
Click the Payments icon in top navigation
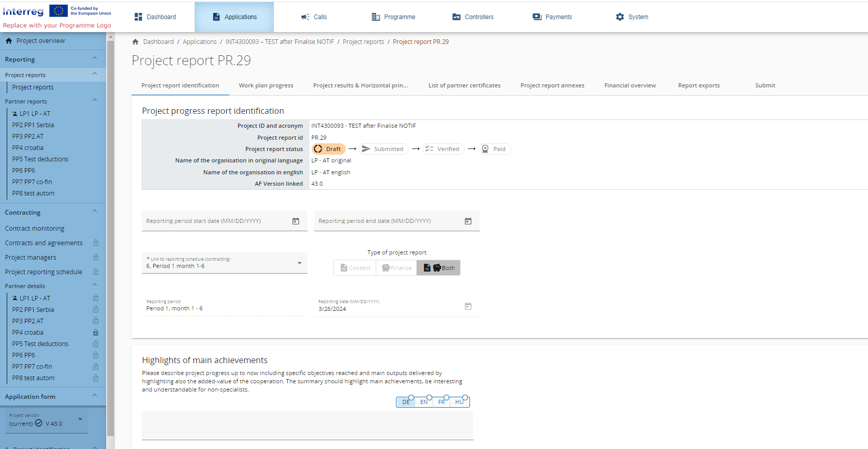537,17
